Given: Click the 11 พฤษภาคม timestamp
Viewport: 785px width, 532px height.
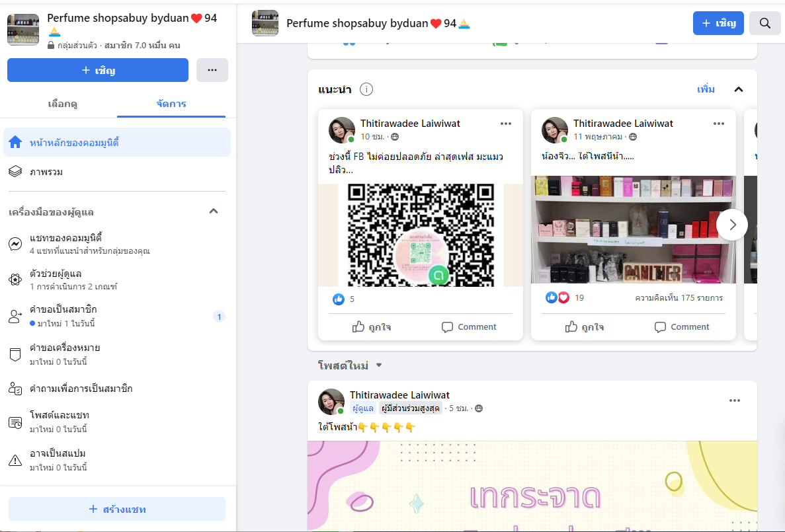Looking at the screenshot, I should click(598, 137).
